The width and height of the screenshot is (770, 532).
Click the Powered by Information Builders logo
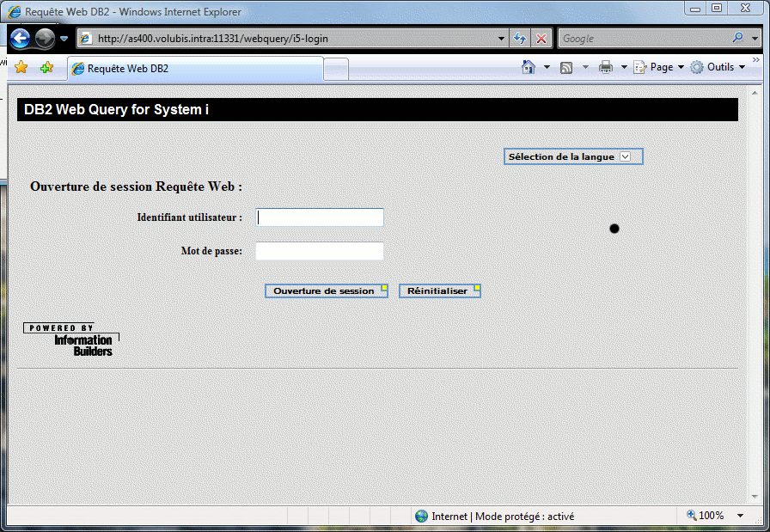[70, 339]
